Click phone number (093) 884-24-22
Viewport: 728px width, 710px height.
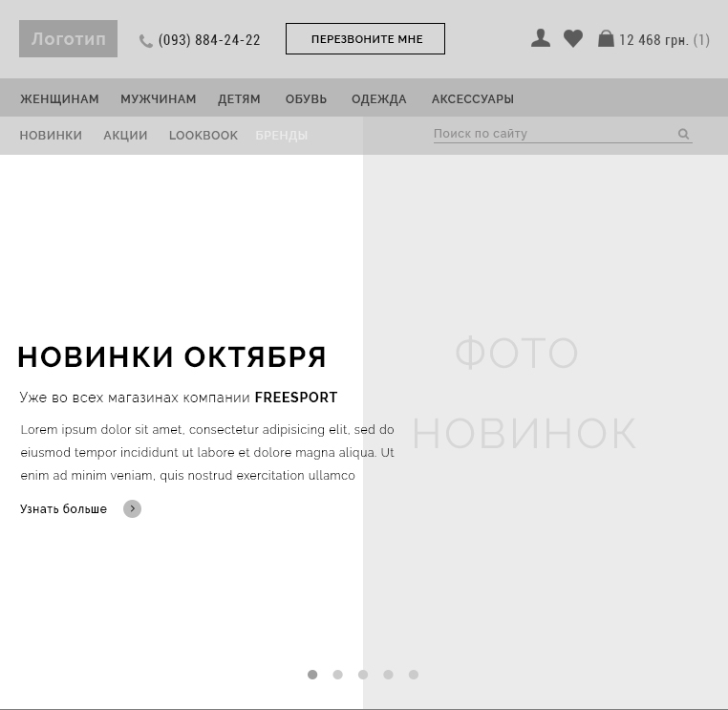[x=209, y=40]
